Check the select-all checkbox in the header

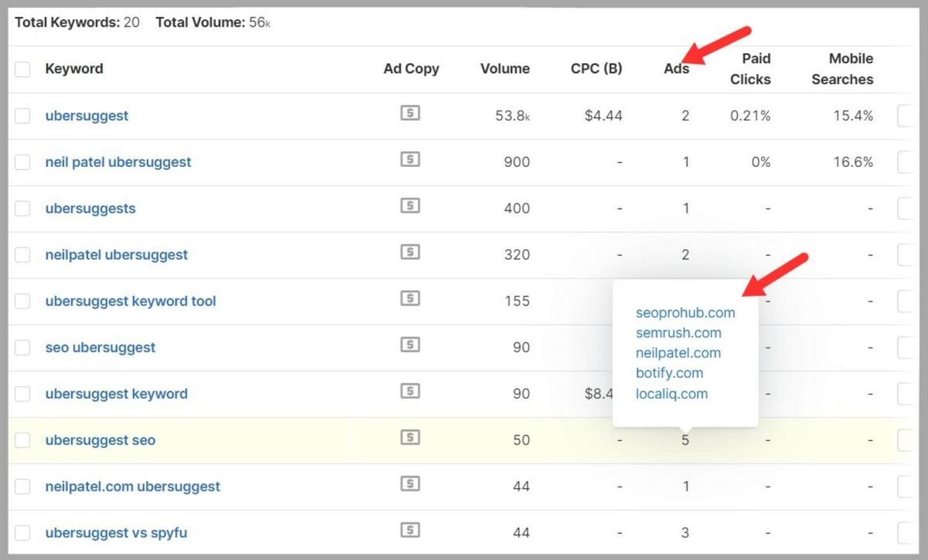pyautogui.click(x=22, y=69)
